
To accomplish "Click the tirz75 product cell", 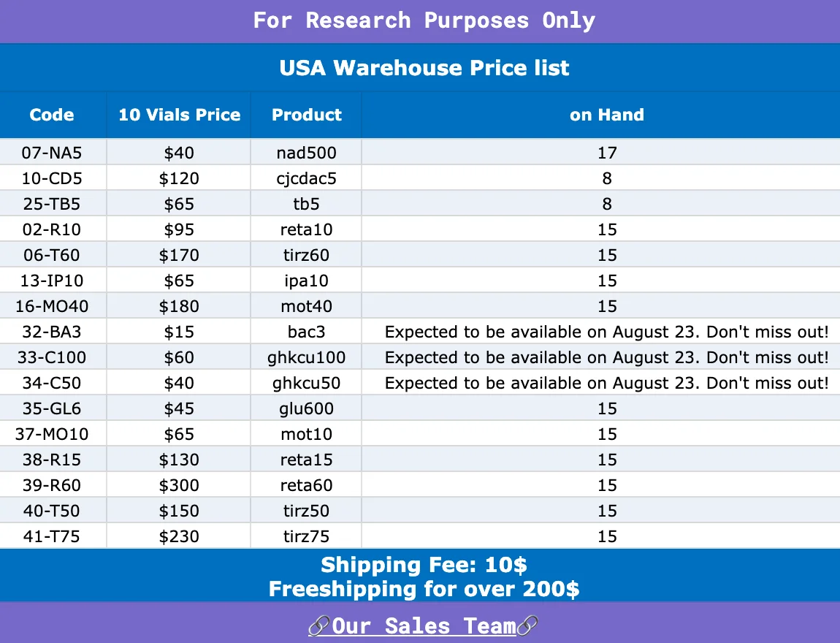I will 307,536.
